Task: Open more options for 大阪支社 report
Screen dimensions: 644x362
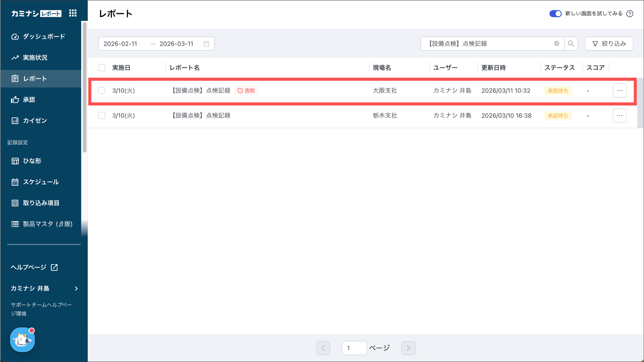Action: click(619, 91)
